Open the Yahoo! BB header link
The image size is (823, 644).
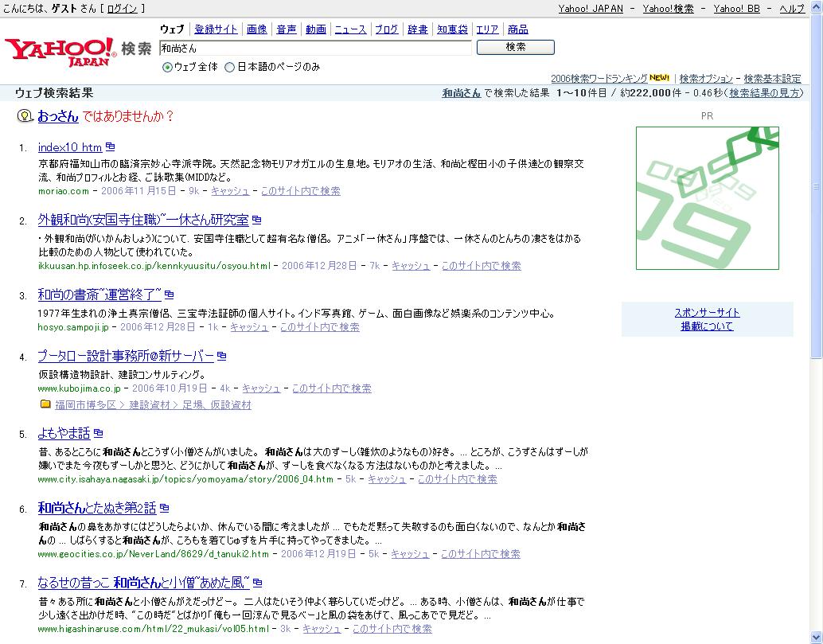coord(737,9)
